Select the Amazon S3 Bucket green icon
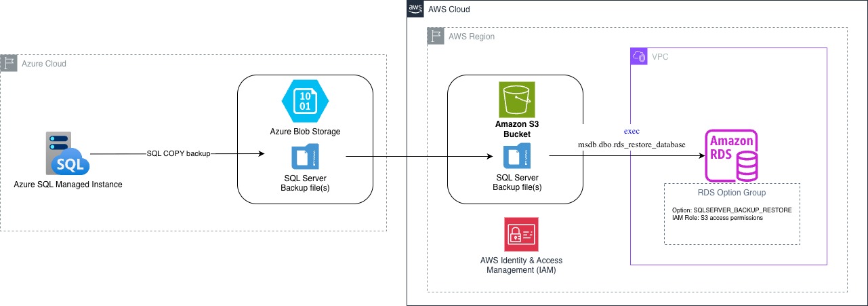Screen dimensions: 868x306 point(517,100)
